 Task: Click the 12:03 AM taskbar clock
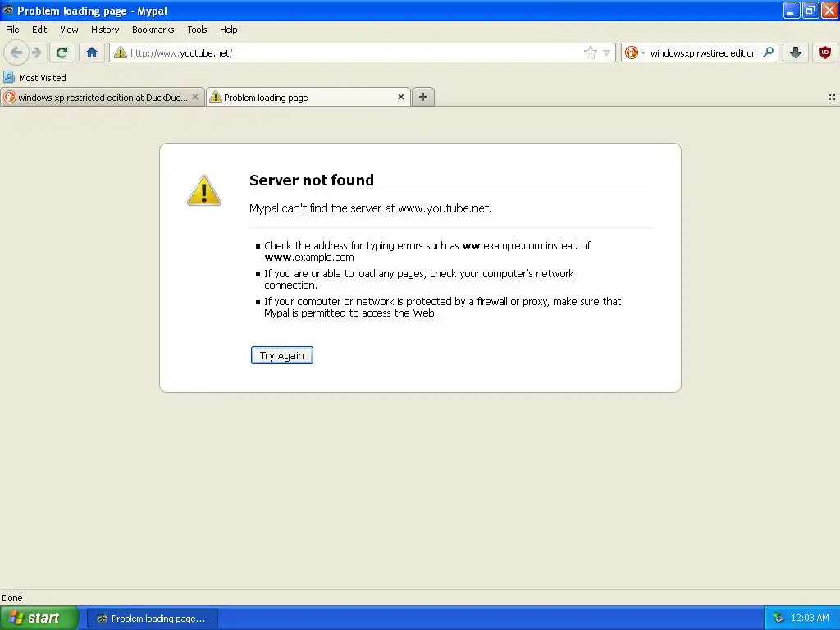[x=810, y=619]
